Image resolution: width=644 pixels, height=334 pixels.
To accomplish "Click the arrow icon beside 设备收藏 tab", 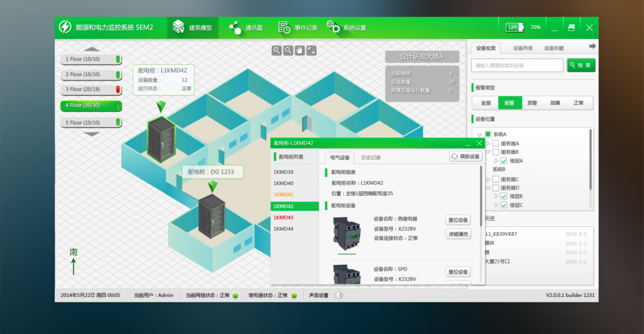I will [592, 47].
